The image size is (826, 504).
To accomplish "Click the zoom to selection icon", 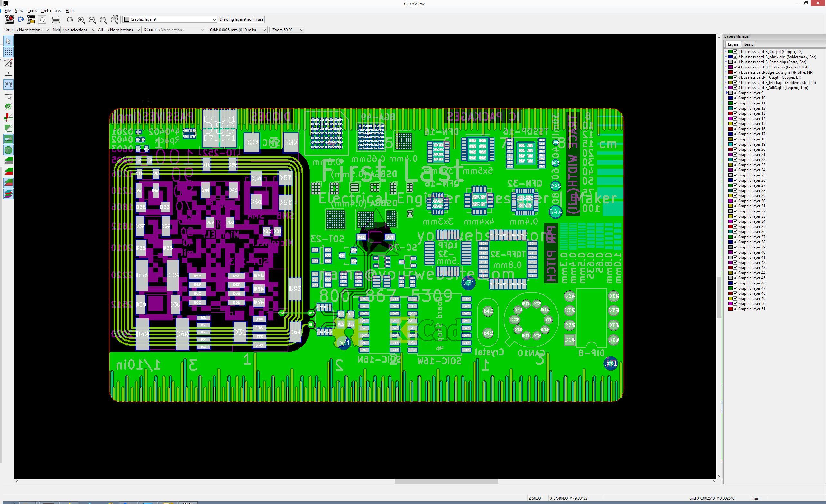I will [x=114, y=20].
